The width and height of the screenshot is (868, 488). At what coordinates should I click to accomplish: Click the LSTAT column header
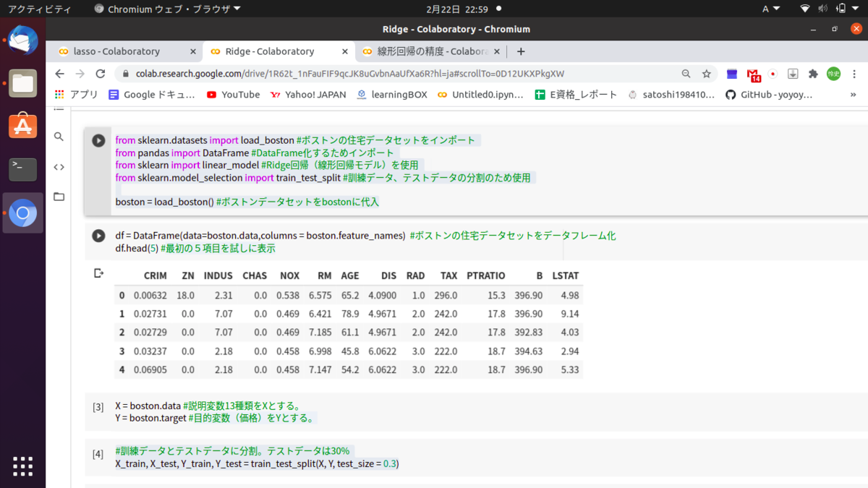click(x=565, y=275)
